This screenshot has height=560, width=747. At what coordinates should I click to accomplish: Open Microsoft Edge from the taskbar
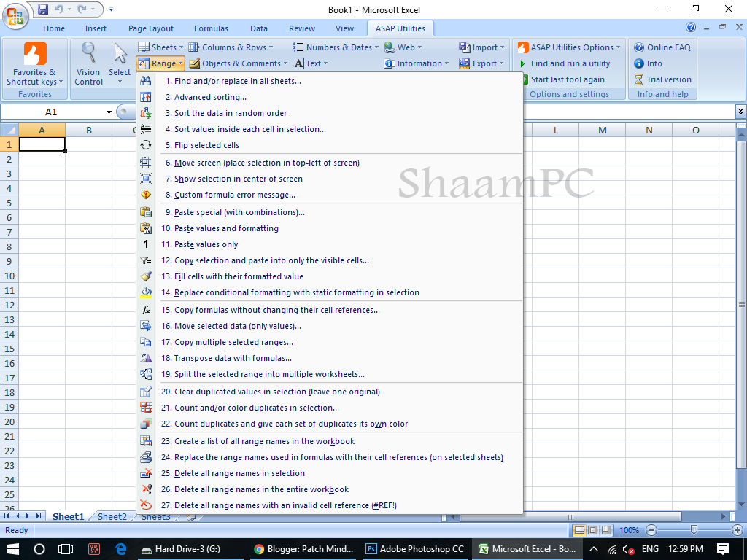click(x=121, y=549)
